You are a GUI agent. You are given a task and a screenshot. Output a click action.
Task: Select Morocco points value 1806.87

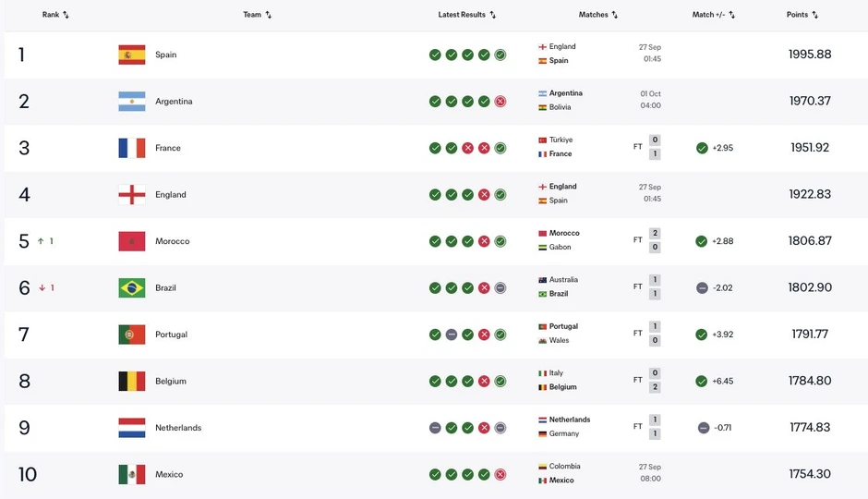tap(810, 241)
